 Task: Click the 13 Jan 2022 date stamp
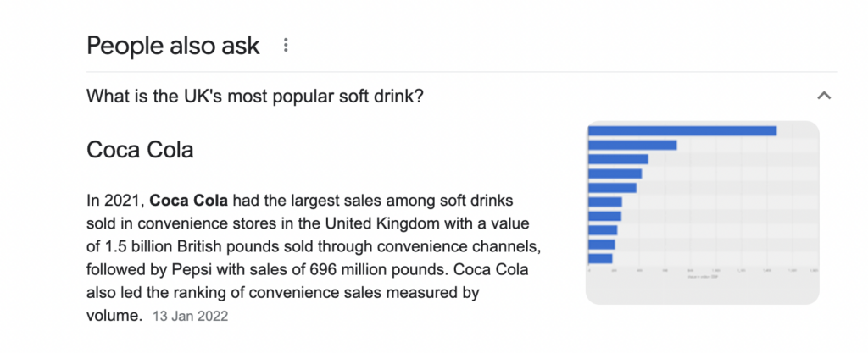click(191, 317)
